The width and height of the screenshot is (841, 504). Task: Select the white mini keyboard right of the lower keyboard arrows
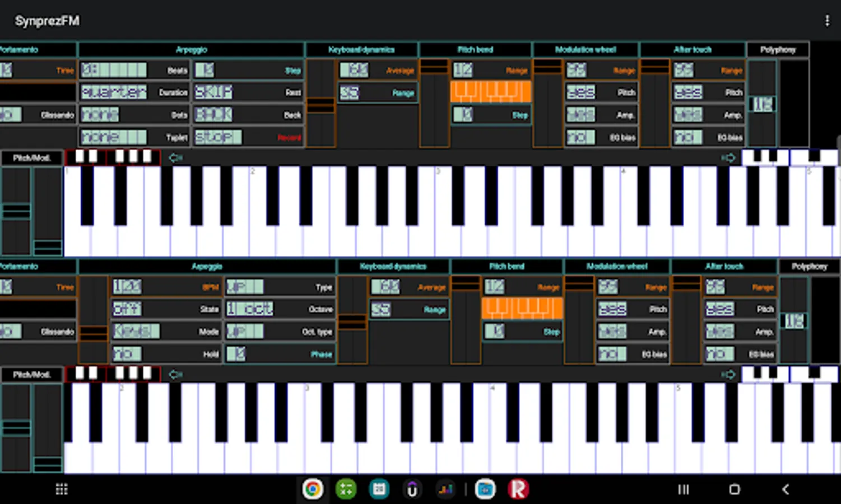click(790, 374)
